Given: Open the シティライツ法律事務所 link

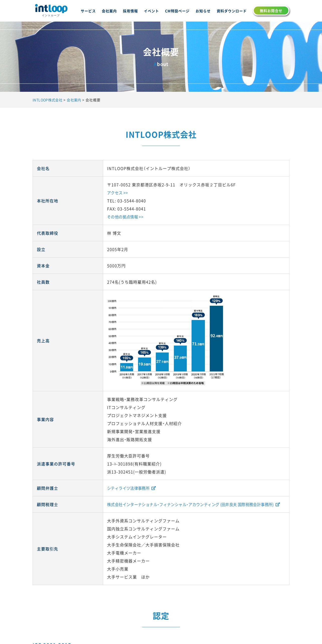Looking at the screenshot, I should [128, 488].
